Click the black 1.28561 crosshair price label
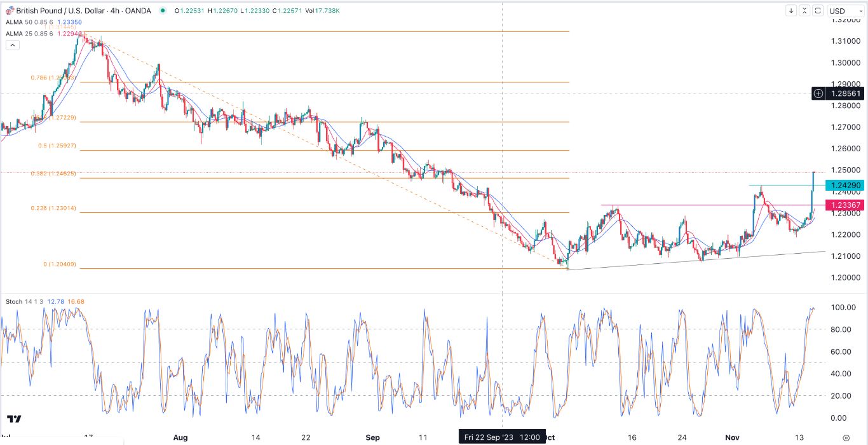868x445 pixels. pyautogui.click(x=845, y=93)
